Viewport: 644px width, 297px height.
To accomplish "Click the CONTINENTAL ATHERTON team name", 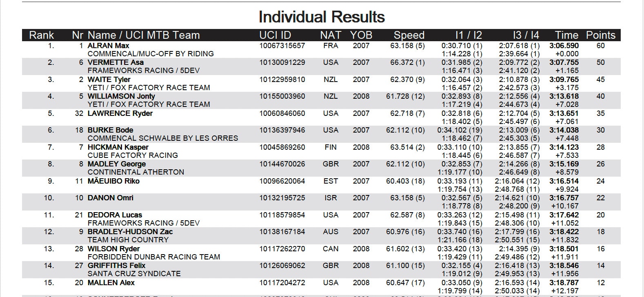I will (x=135, y=172).
